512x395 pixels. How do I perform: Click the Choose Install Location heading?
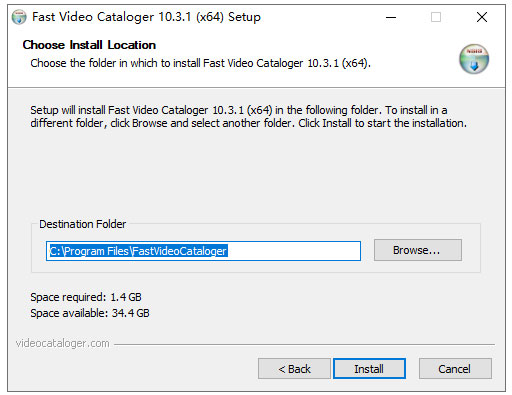click(89, 45)
